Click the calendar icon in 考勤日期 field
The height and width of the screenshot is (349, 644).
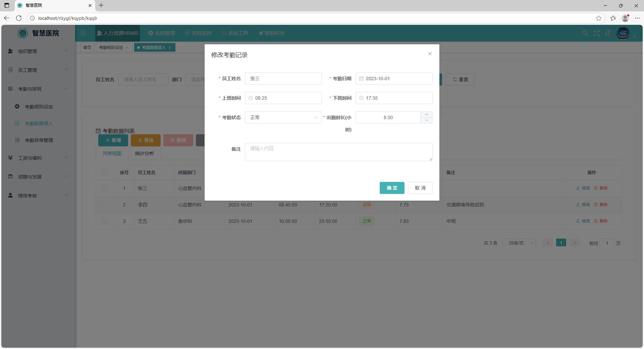tap(361, 79)
